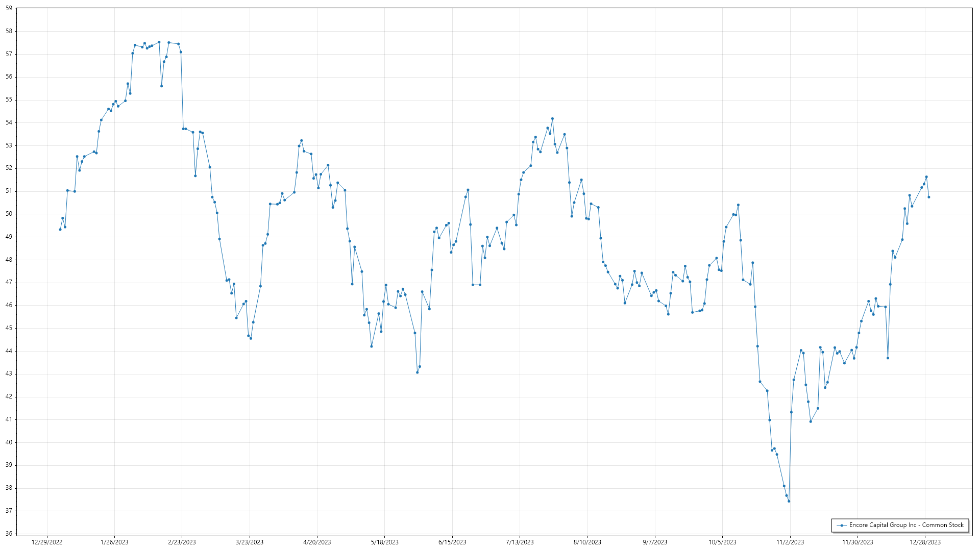The image size is (980, 551).
Task: Click the Encore Capital Group legend entry
Action: (906, 525)
